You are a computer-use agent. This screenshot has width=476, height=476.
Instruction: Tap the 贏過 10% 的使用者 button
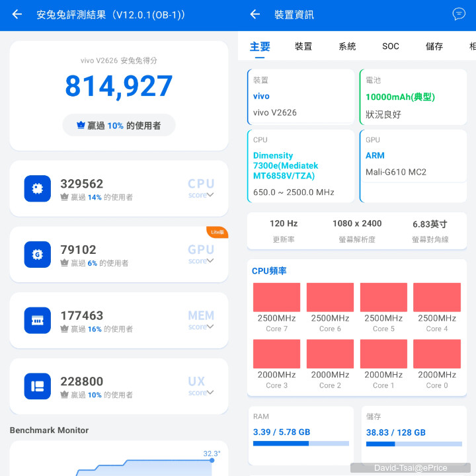click(x=119, y=125)
